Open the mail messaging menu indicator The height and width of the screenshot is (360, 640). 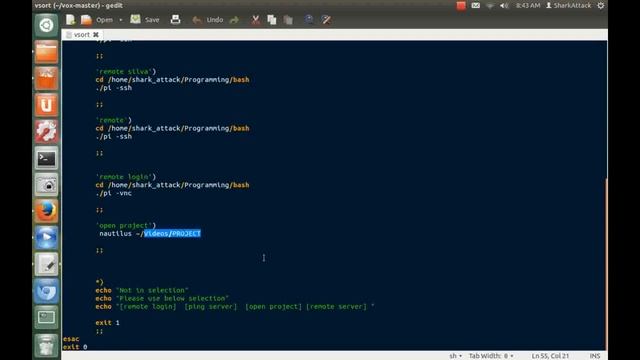click(476, 6)
